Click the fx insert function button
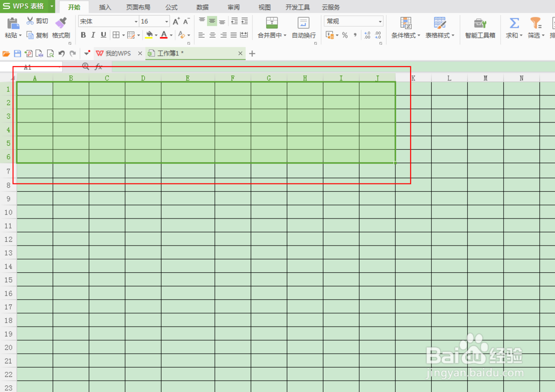 point(98,67)
